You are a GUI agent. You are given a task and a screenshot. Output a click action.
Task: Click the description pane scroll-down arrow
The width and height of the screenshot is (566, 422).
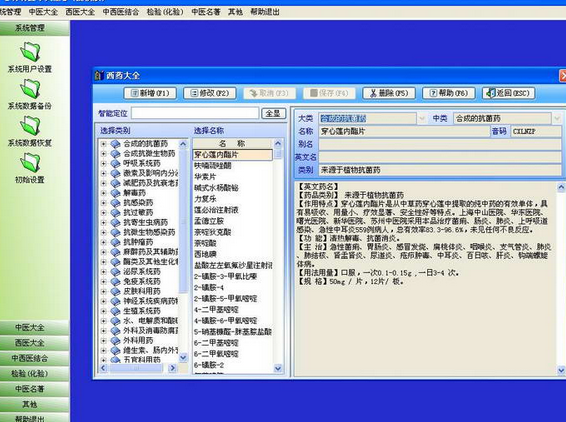pos(561,370)
